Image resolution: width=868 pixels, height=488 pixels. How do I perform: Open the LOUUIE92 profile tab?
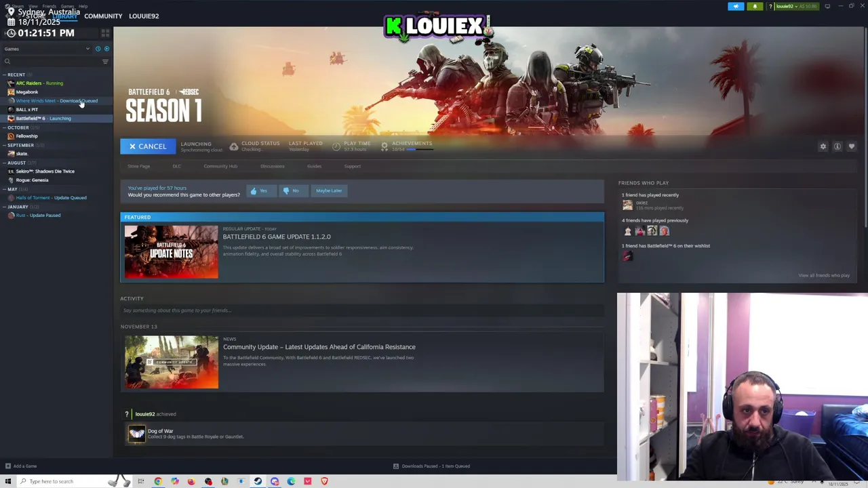point(144,16)
